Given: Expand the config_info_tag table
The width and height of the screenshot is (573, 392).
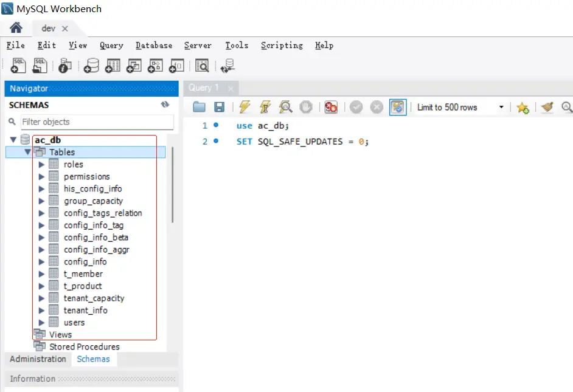Looking at the screenshot, I should [41, 225].
